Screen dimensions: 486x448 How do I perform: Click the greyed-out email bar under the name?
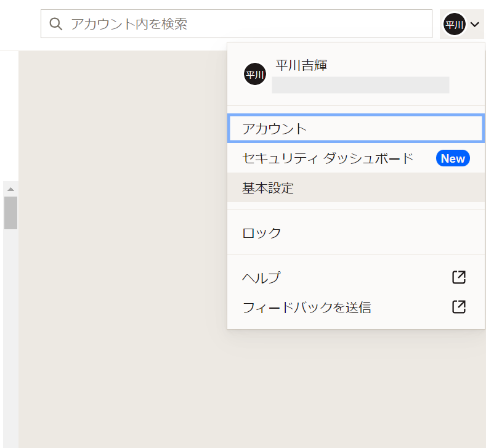[x=360, y=85]
